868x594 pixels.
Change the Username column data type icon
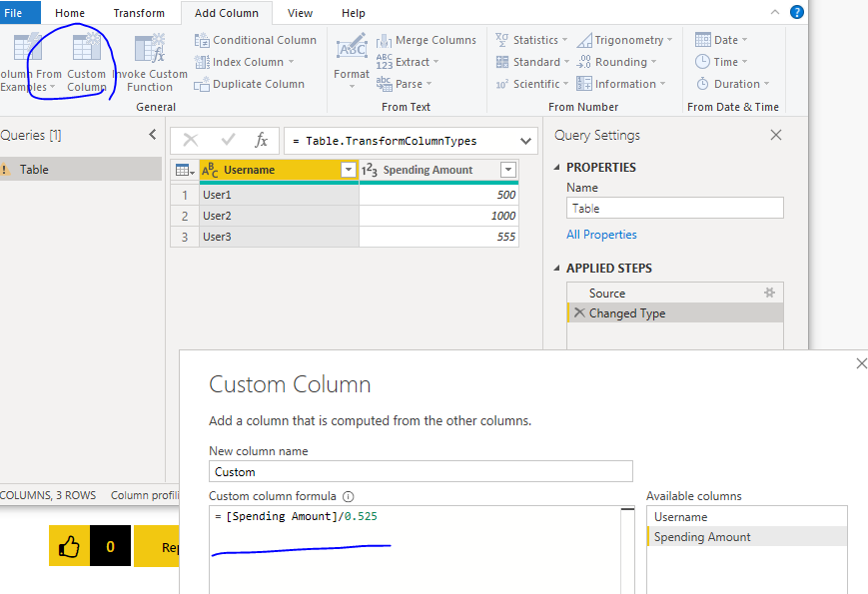(x=210, y=170)
